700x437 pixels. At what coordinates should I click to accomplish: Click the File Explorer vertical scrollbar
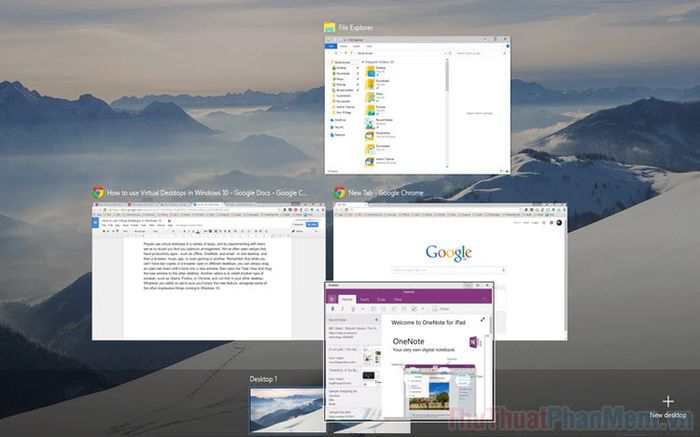click(x=447, y=75)
